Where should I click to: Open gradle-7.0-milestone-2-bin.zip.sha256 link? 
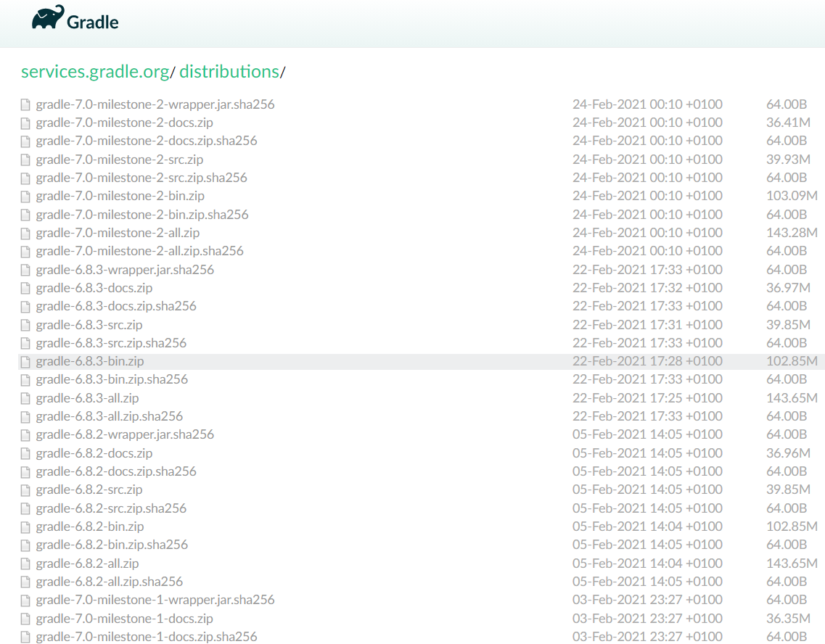click(x=142, y=215)
